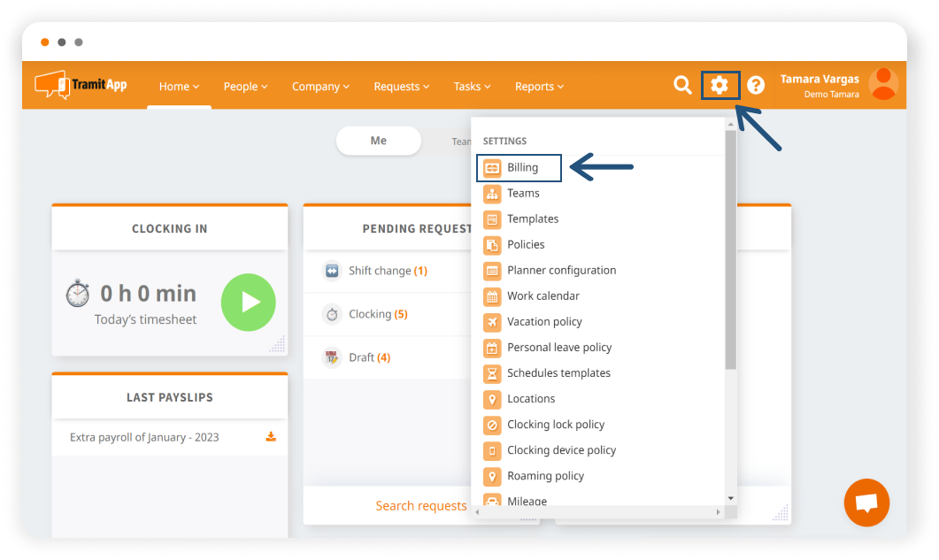This screenshot has height=560, width=939.
Task: Click the settings menu scrollbar down arrow
Action: tap(731, 497)
